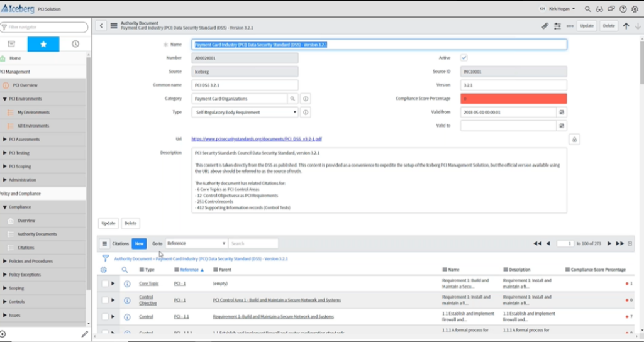The image size is (644, 342).
Task: Preview the Control Objective row info icon
Action: click(x=127, y=300)
